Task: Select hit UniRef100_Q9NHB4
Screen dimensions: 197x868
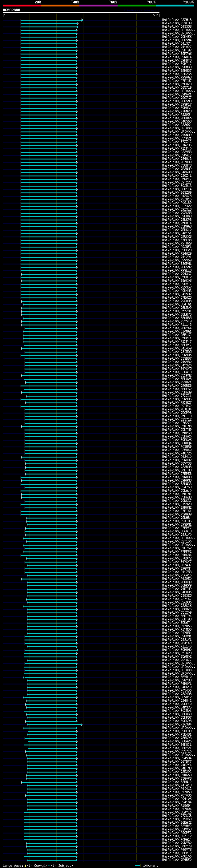Action: click(177, 518)
